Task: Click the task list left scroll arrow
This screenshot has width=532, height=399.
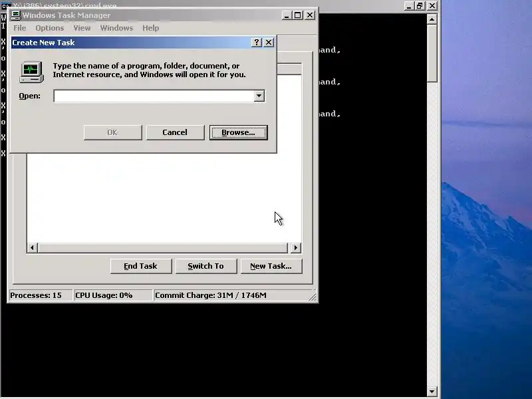Action: click(x=32, y=247)
